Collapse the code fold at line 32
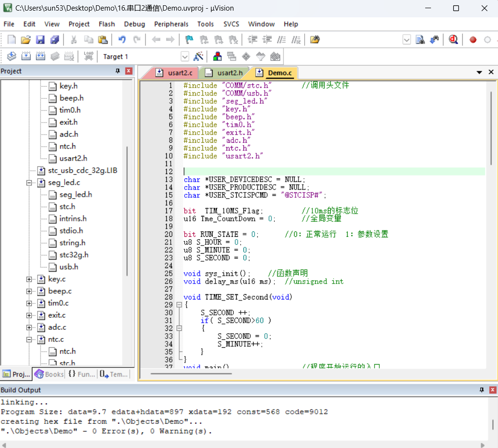 [x=179, y=328]
